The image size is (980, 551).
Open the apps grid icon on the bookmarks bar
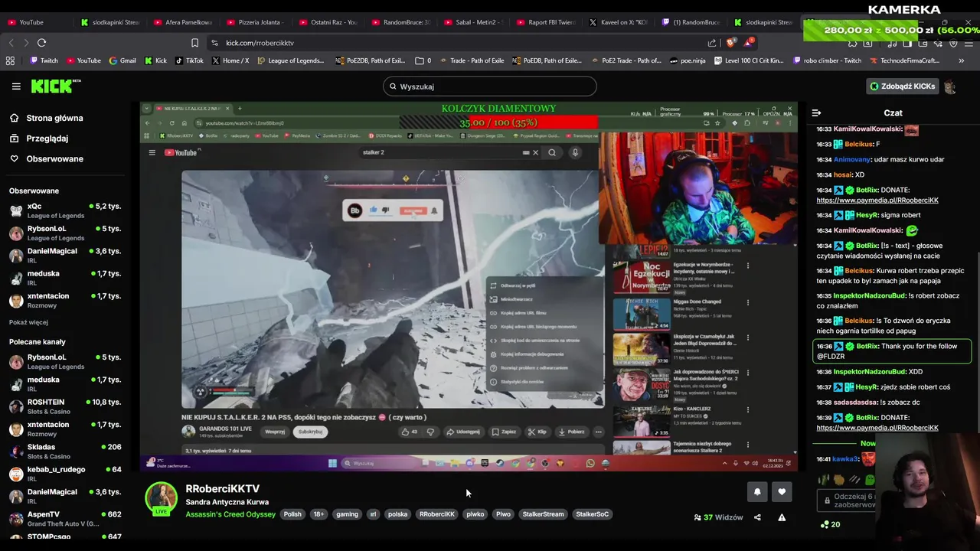(x=10, y=60)
